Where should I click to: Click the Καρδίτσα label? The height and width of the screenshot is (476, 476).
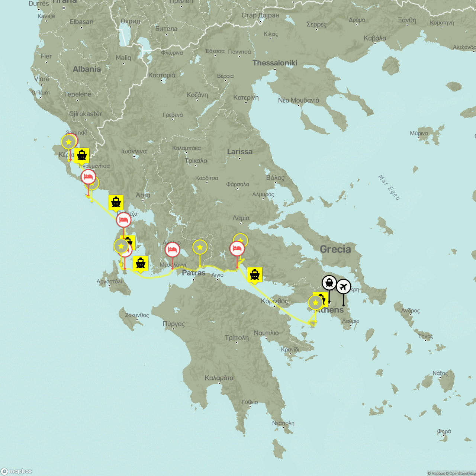[x=207, y=178]
